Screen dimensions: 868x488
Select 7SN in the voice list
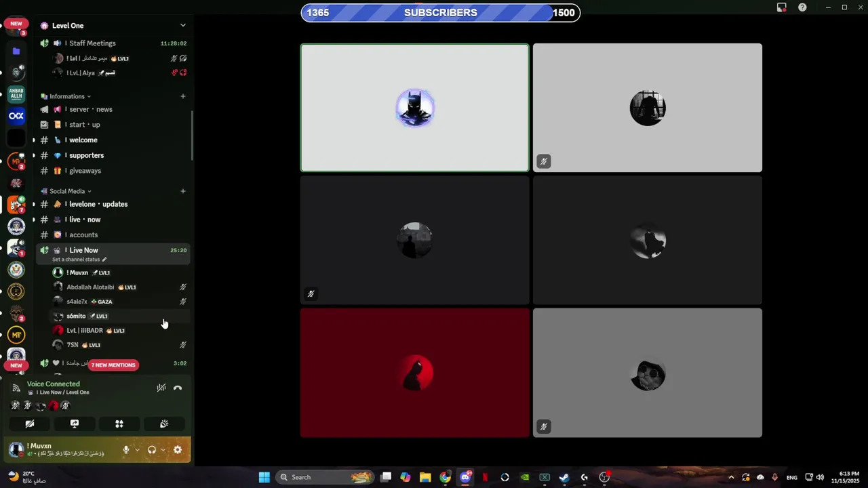pos(119,345)
